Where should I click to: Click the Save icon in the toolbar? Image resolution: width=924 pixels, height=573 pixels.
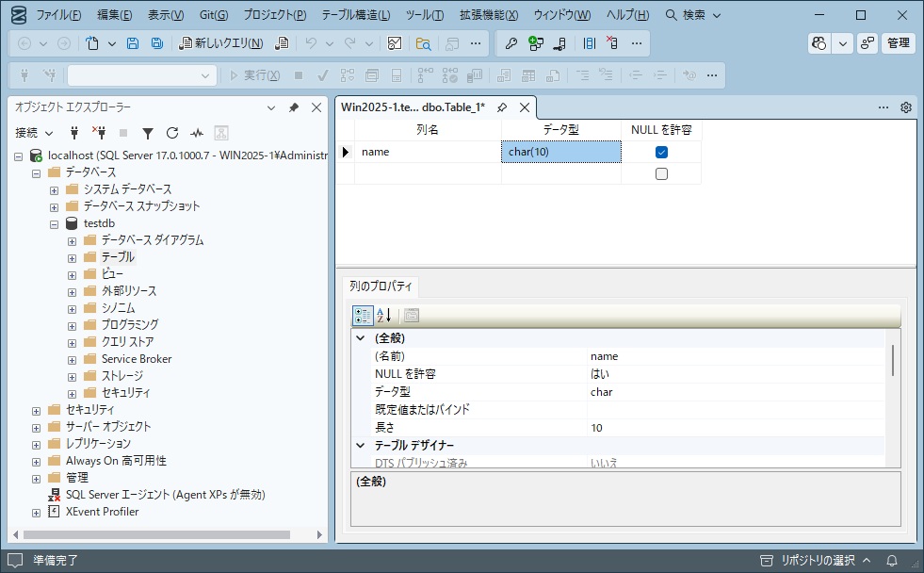133,43
